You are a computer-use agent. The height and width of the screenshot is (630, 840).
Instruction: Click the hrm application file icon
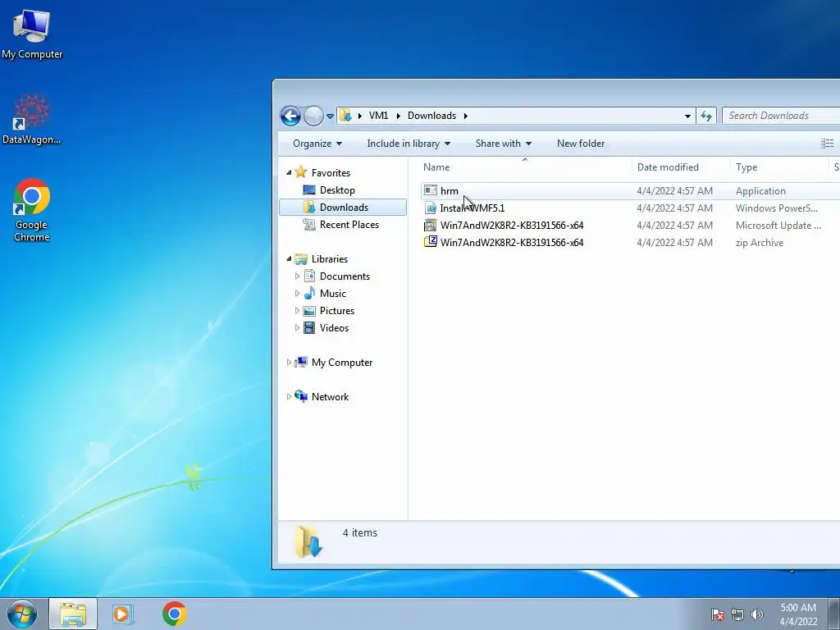(x=430, y=190)
